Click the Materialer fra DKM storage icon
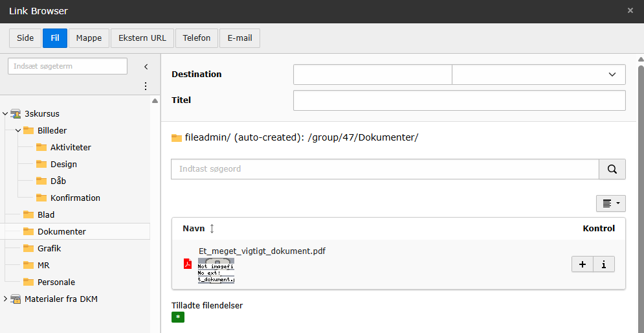Image resolution: width=644 pixels, height=333 pixels. (16, 299)
